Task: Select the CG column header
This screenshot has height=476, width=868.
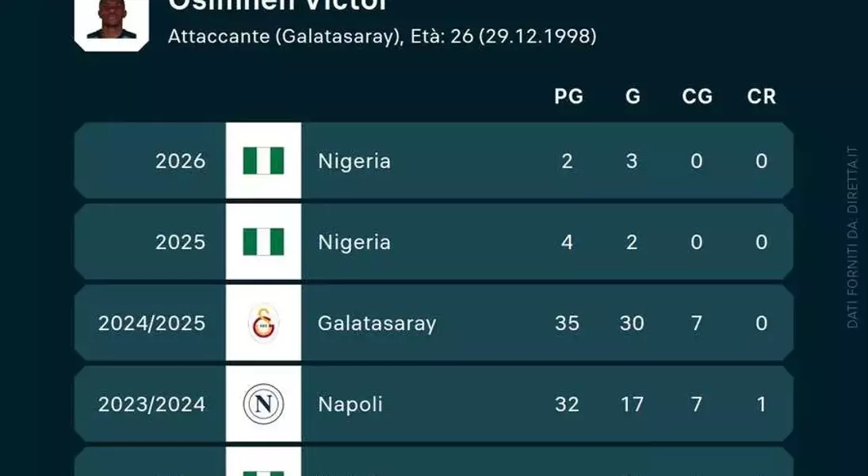Action: pyautogui.click(x=697, y=97)
